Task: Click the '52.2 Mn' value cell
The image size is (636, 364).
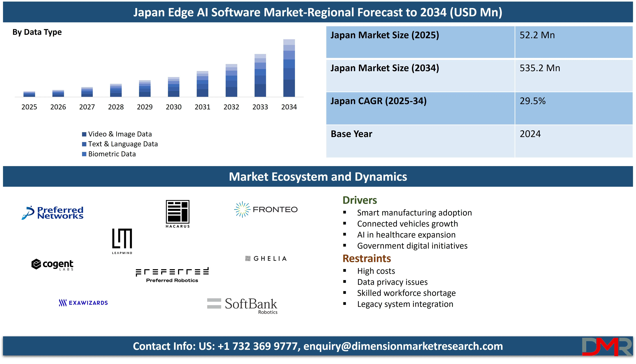Action: coord(574,42)
